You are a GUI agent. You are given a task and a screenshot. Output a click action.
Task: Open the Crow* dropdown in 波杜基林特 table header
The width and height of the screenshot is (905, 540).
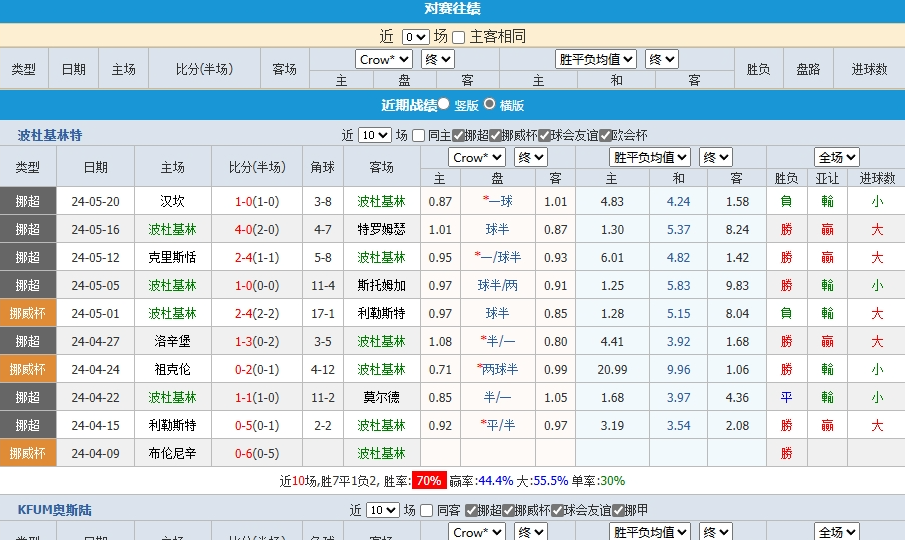click(x=477, y=157)
